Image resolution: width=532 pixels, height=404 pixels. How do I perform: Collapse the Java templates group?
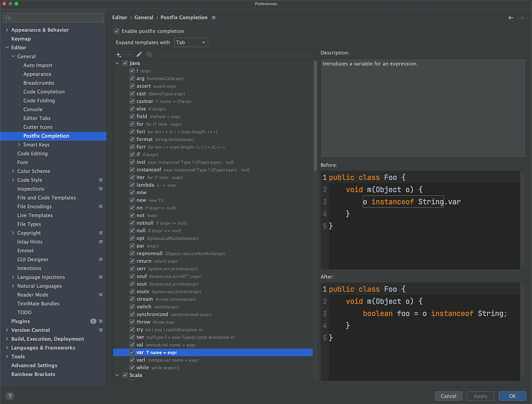[117, 63]
